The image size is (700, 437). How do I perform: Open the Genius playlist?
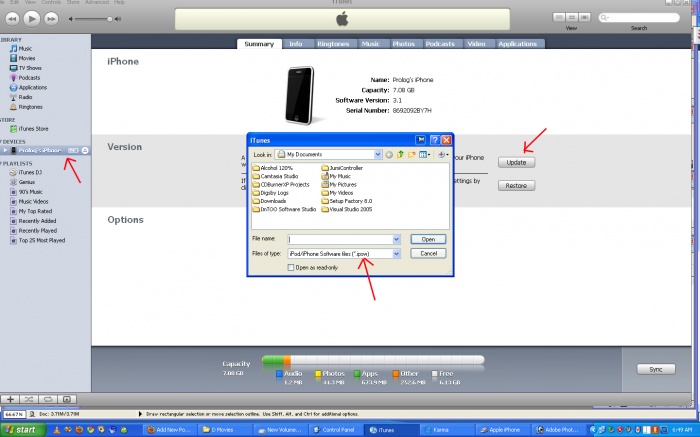tap(26, 182)
